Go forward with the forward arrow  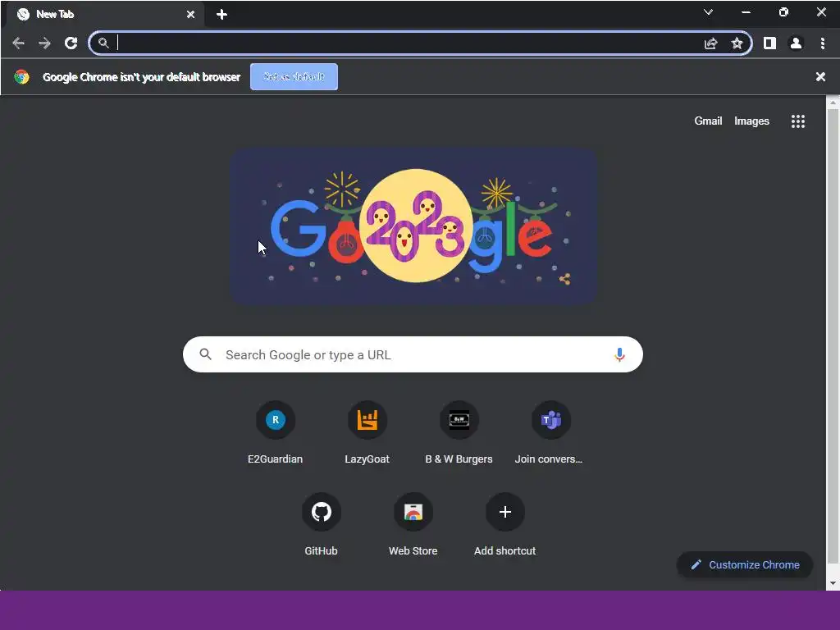pyautogui.click(x=44, y=43)
